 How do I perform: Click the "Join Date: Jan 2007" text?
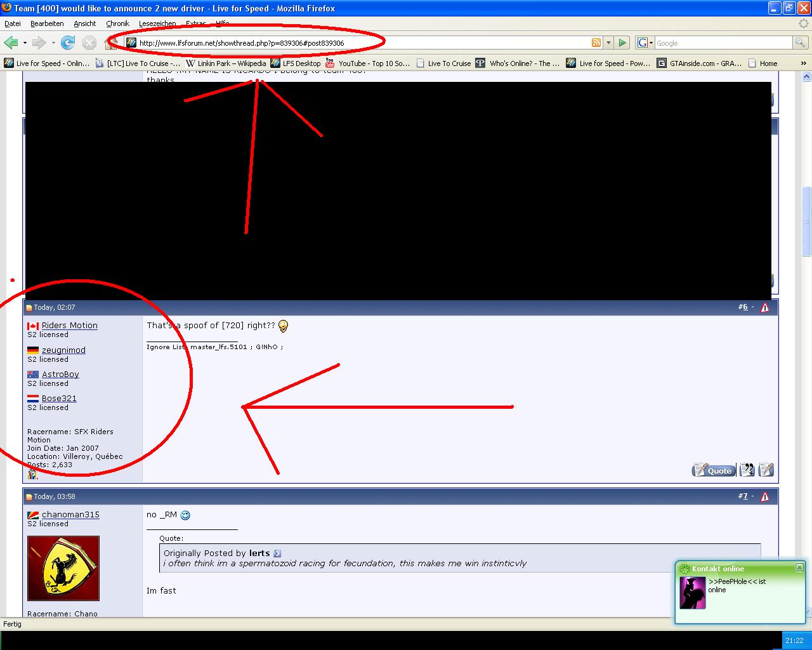63,448
